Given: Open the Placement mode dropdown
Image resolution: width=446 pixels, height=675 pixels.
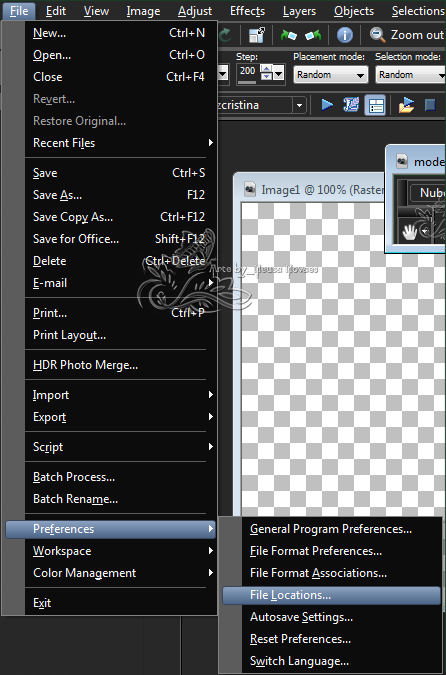Looking at the screenshot, I should (x=331, y=75).
